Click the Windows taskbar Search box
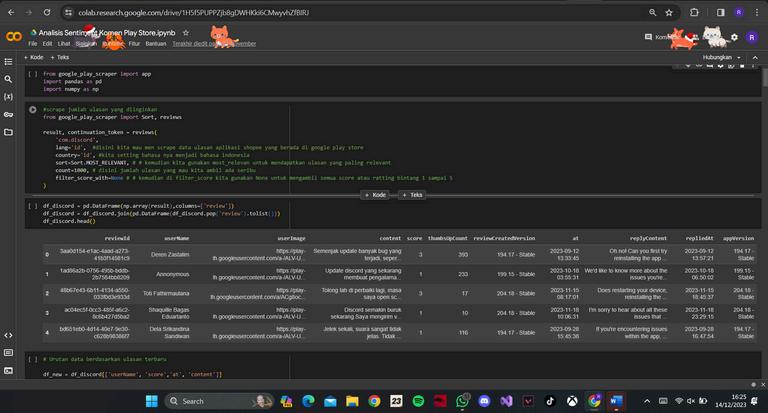 (x=219, y=401)
